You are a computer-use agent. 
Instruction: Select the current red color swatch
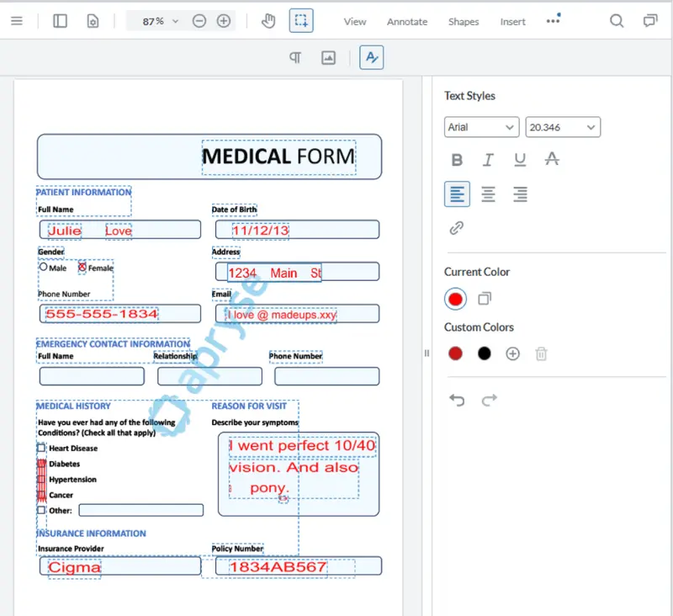pos(455,299)
